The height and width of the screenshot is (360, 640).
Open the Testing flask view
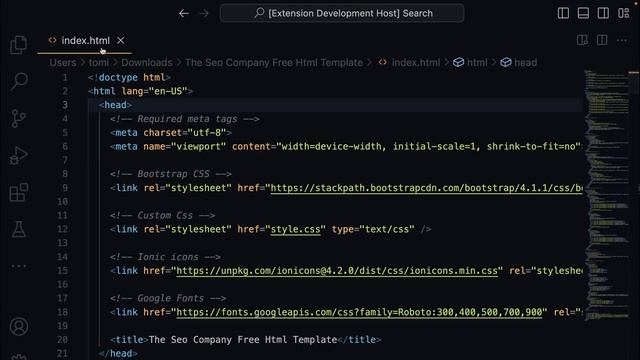click(18, 229)
